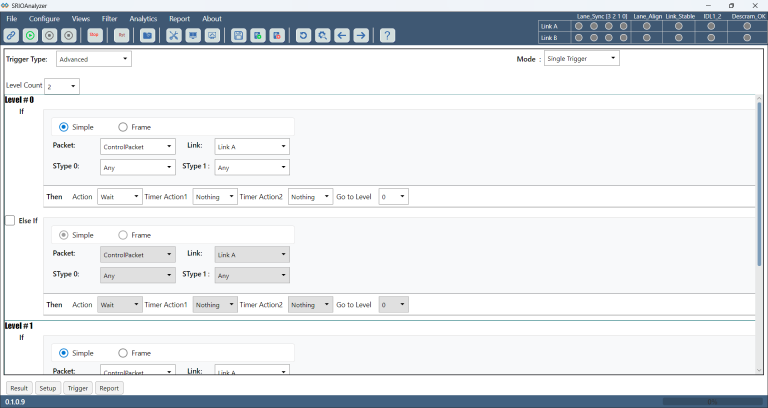Open Level #0 If Timer Action2 dropdown

point(311,196)
